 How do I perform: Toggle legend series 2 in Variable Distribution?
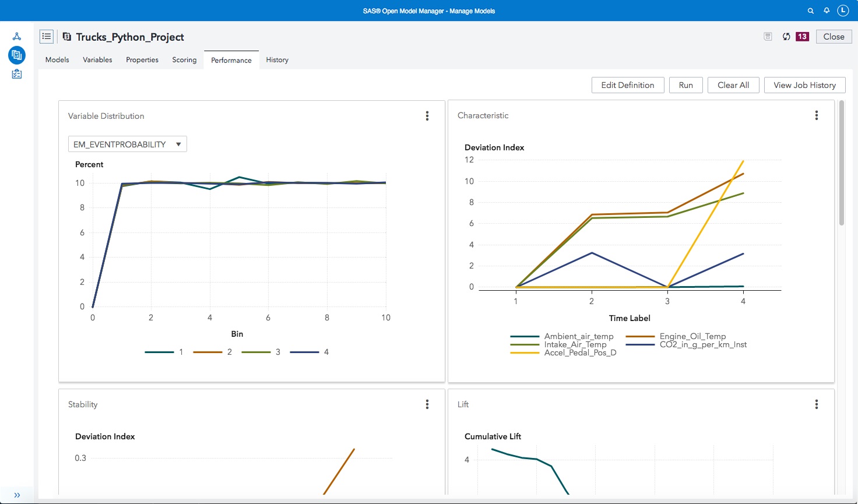213,352
